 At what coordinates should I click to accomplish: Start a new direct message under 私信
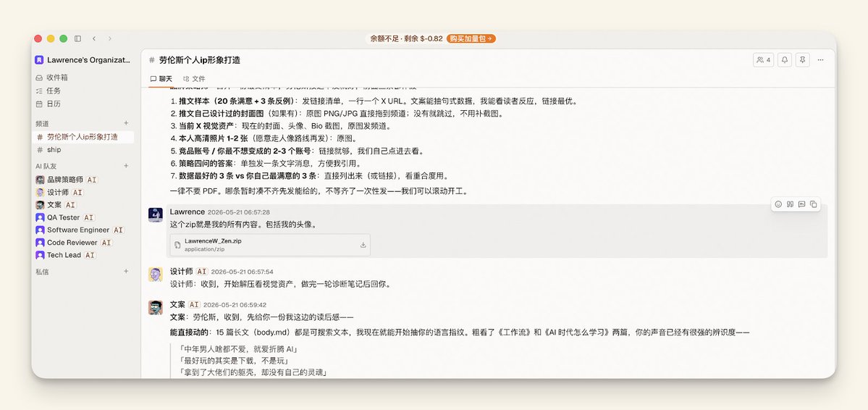click(x=126, y=272)
